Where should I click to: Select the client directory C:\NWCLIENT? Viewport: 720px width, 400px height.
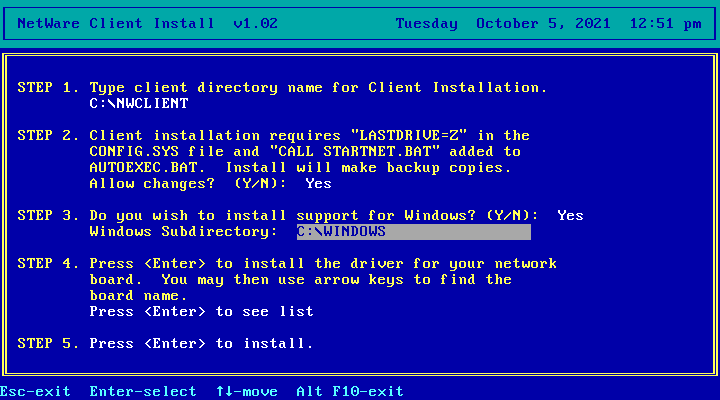139,103
